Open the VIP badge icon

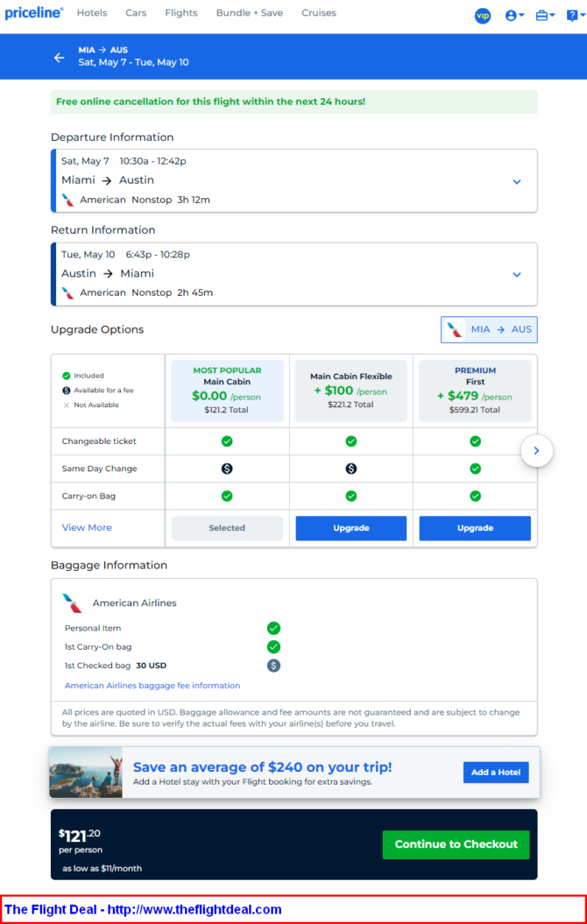tap(483, 16)
